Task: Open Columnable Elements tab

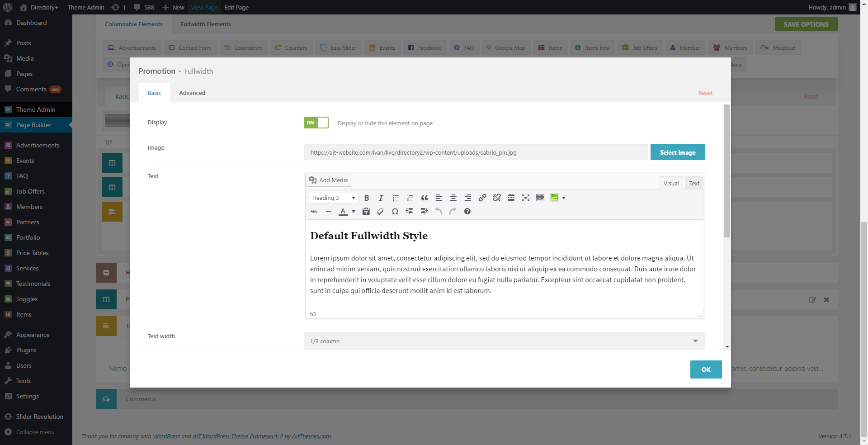Action: [x=134, y=24]
